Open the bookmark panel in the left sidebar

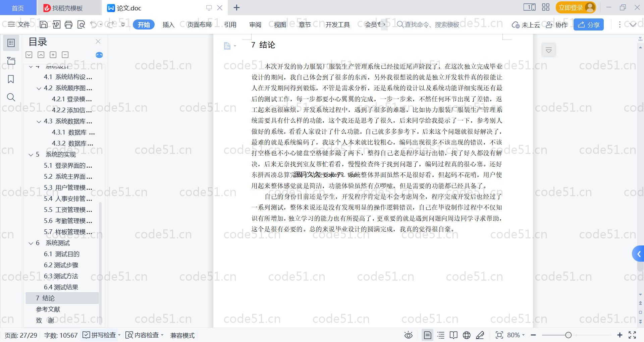(x=11, y=79)
